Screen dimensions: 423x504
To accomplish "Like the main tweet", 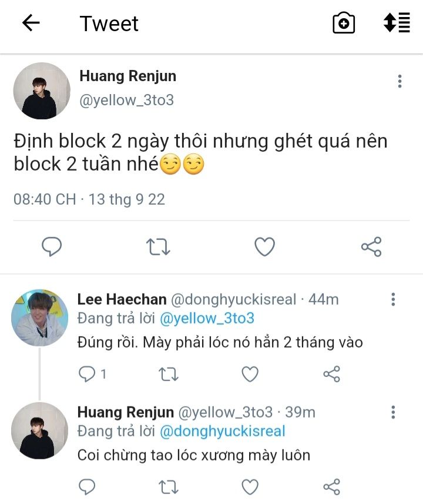I will (x=264, y=247).
